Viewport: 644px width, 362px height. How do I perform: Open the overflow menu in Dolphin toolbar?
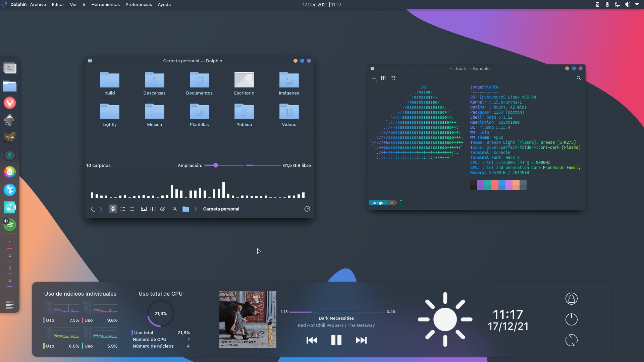tap(307, 209)
